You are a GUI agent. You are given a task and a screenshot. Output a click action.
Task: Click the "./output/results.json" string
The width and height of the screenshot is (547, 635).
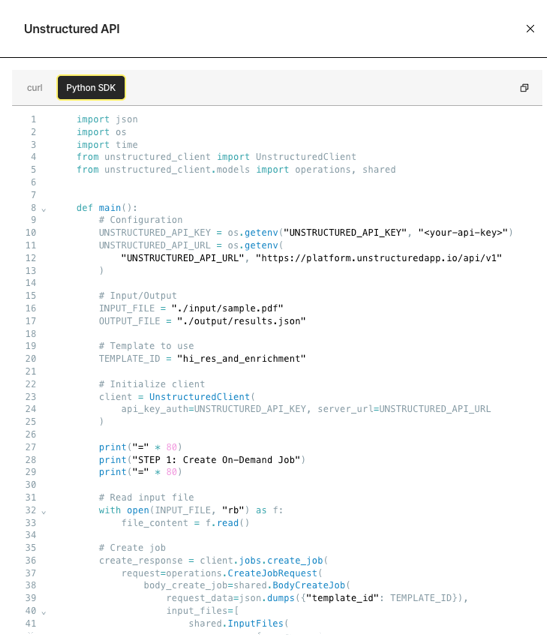click(241, 321)
